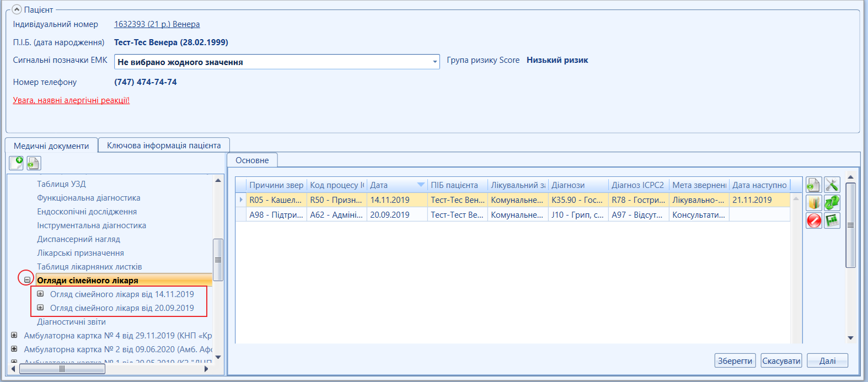
Task: Select Огляд сімейного лікаря від 20.09.2019
Action: point(122,308)
